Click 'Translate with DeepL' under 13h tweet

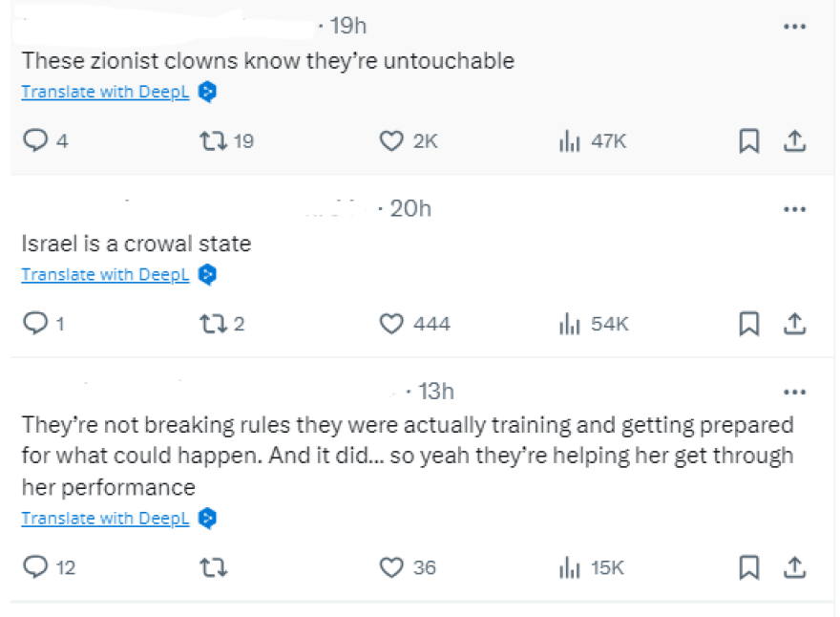coord(106,519)
